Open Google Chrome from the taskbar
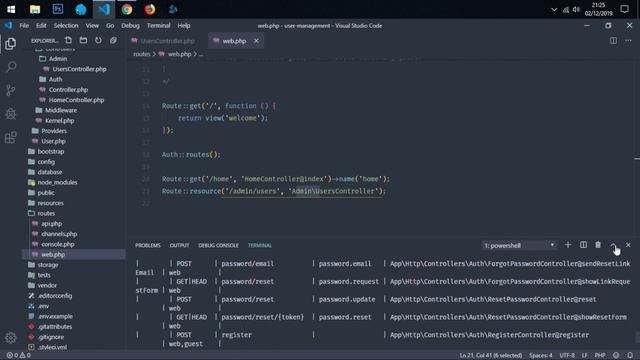The height and width of the screenshot is (360, 640). point(127,9)
